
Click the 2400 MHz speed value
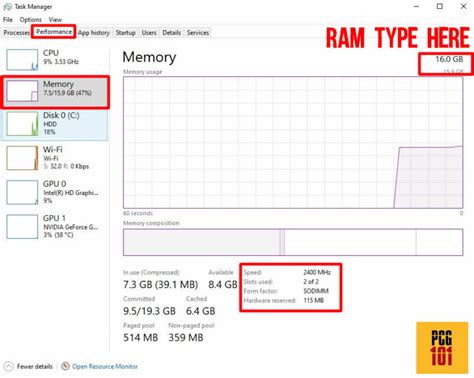point(317,272)
